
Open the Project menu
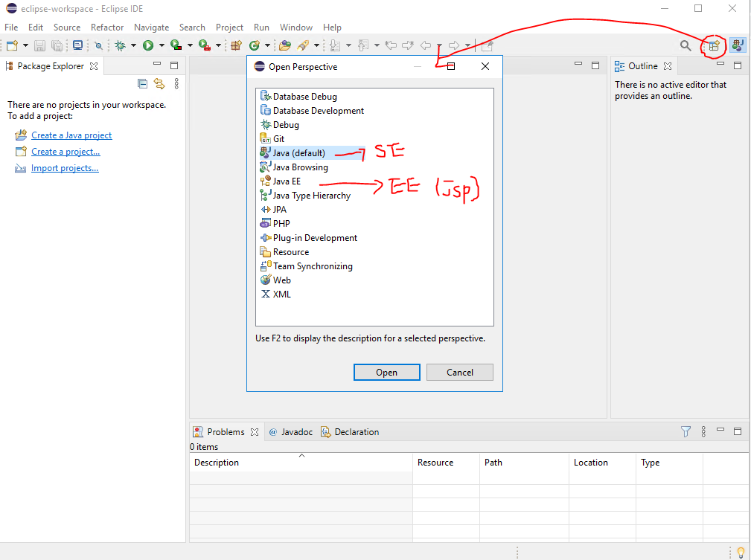[x=229, y=28]
